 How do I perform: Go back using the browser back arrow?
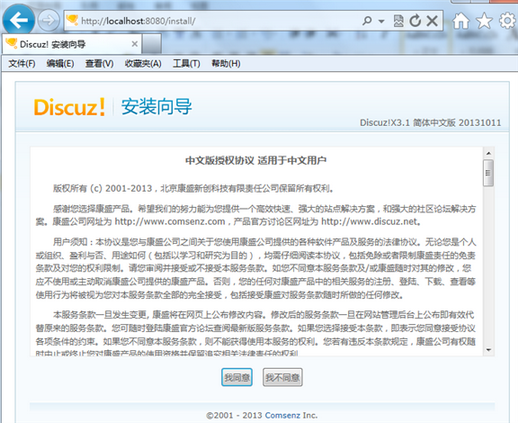(x=18, y=20)
